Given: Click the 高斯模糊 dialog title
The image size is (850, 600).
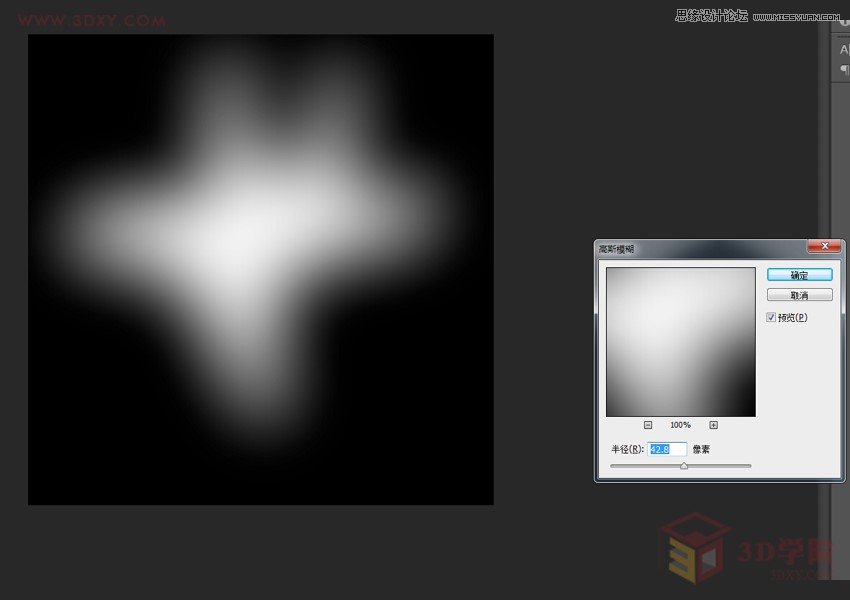Looking at the screenshot, I should pyautogui.click(x=616, y=249).
